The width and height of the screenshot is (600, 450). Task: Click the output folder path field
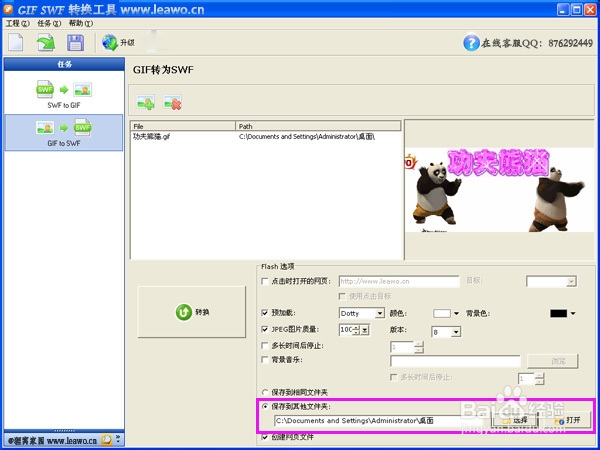(x=382, y=421)
